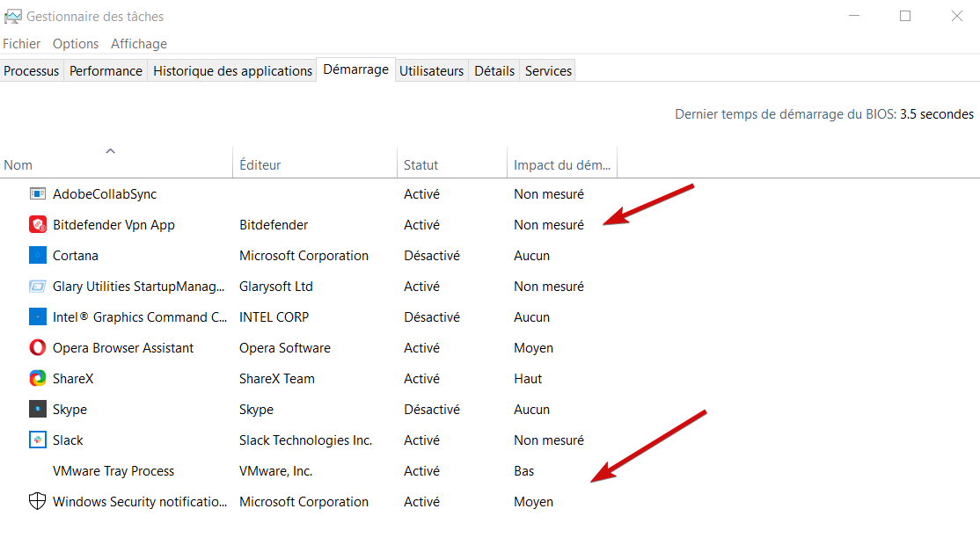Select the Skype entry name
980x538 pixels.
pos(69,410)
